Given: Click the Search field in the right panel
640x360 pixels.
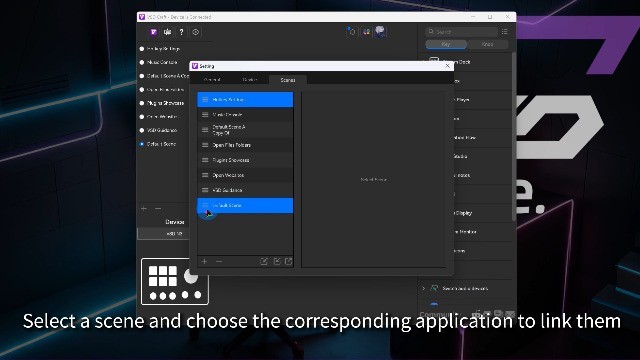Looking at the screenshot, I should [462, 32].
